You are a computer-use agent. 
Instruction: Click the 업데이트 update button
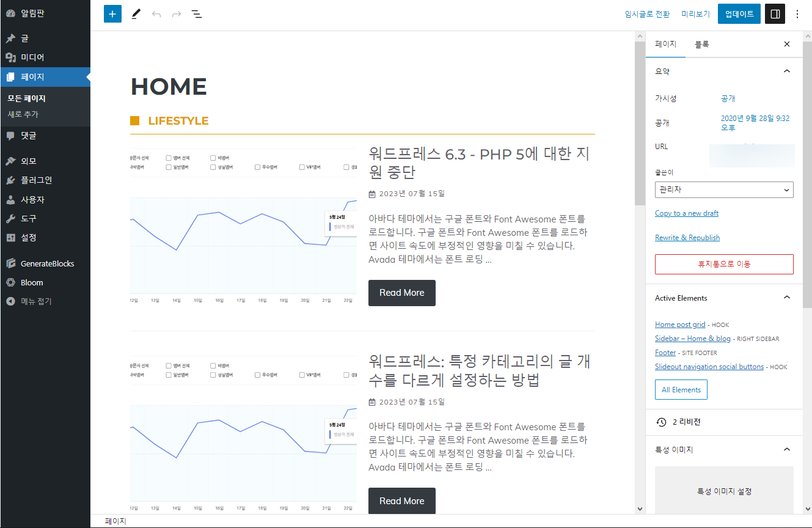tap(739, 13)
